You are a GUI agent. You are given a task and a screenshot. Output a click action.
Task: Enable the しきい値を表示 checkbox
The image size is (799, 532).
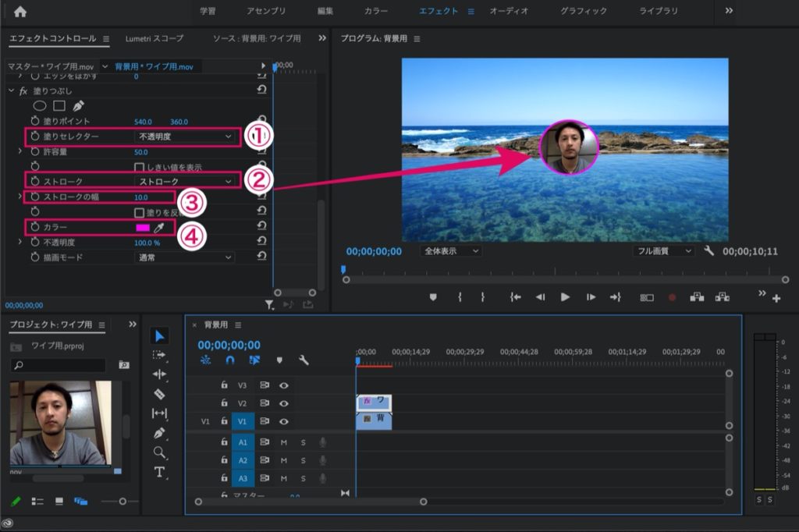click(139, 167)
